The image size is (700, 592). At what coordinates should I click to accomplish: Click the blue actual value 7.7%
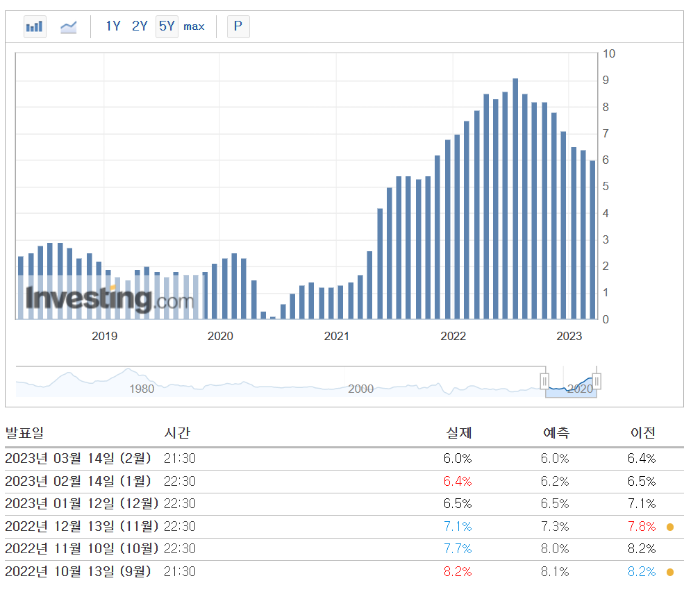point(458,549)
